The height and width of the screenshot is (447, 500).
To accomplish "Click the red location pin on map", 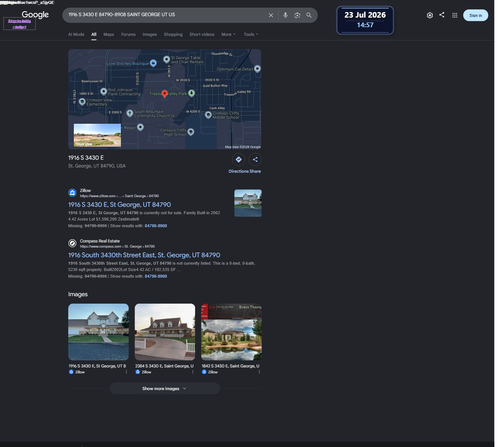I will point(164,94).
